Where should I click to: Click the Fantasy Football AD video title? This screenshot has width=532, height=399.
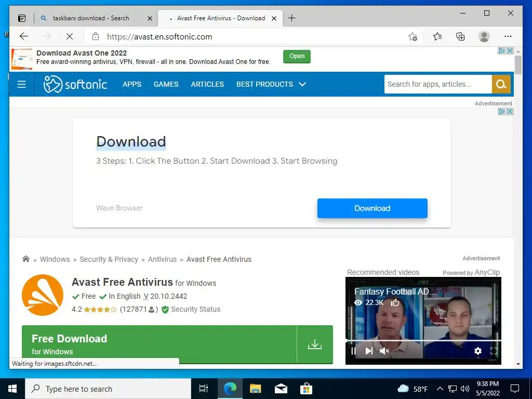395,291
